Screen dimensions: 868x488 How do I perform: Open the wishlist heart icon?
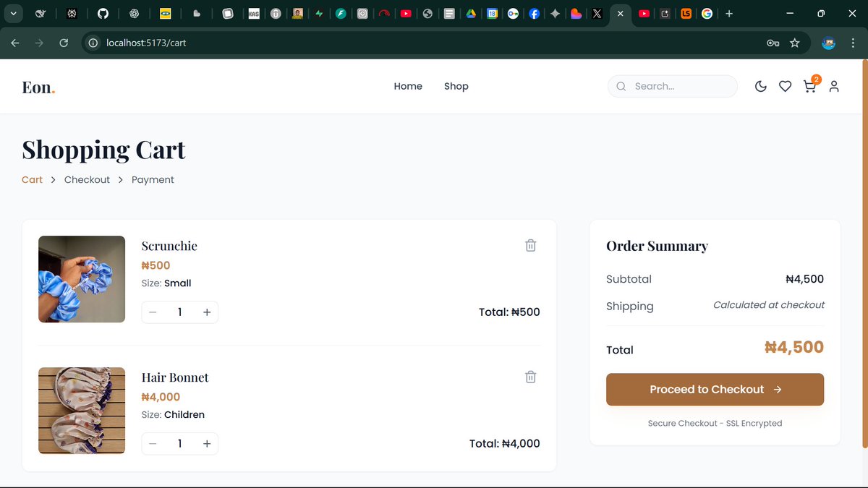[785, 86]
